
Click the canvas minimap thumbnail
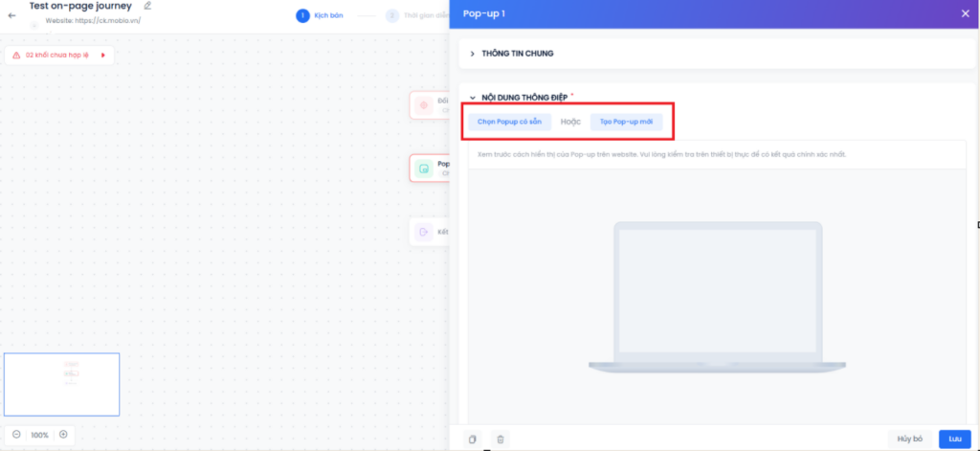[x=61, y=384]
